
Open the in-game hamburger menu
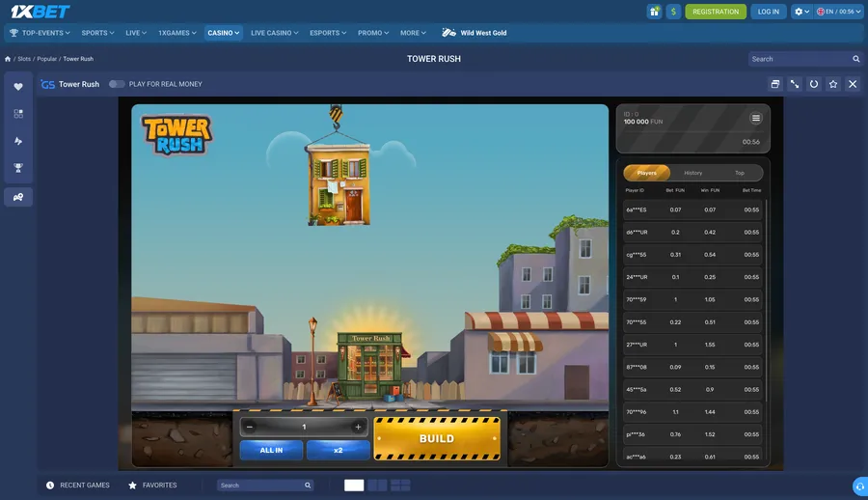point(755,118)
